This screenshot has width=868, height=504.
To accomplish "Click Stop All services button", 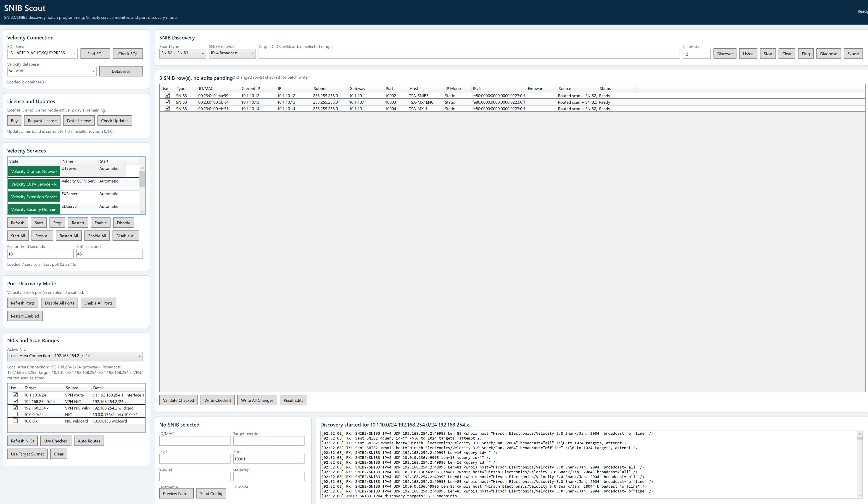I will 42,236.
